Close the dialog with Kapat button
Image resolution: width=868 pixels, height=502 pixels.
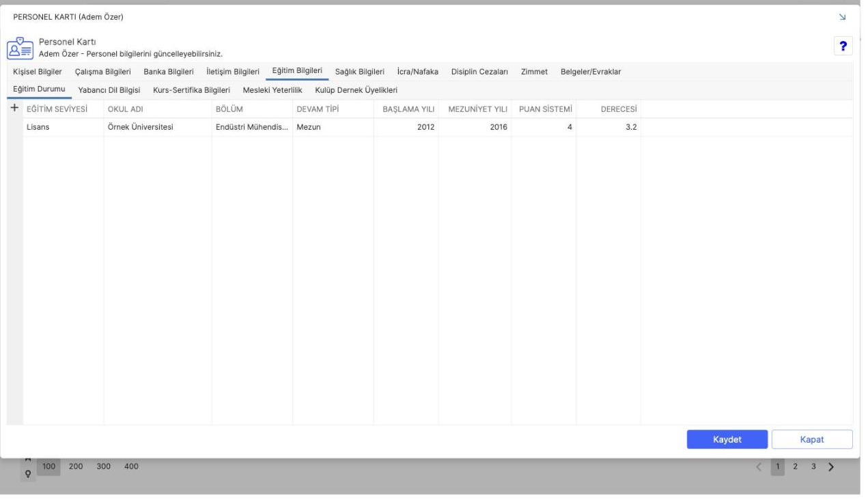click(x=813, y=439)
